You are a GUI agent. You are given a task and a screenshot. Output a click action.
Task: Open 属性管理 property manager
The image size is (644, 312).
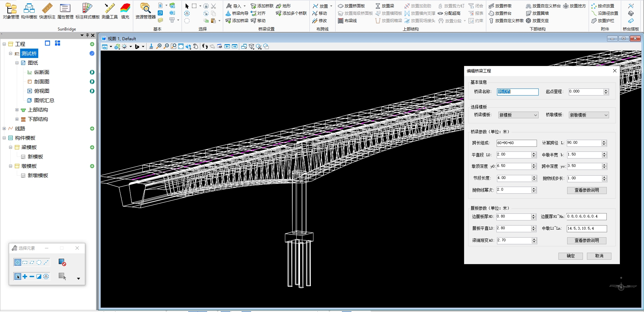coord(65,11)
